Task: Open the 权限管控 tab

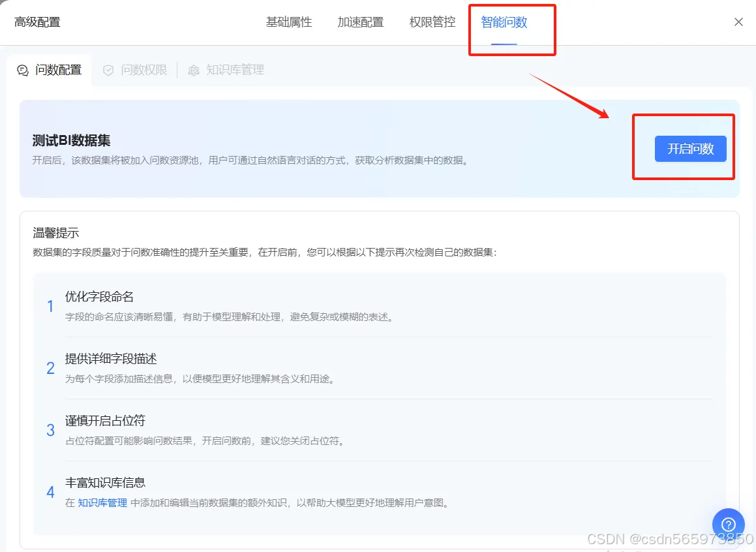Action: click(431, 22)
